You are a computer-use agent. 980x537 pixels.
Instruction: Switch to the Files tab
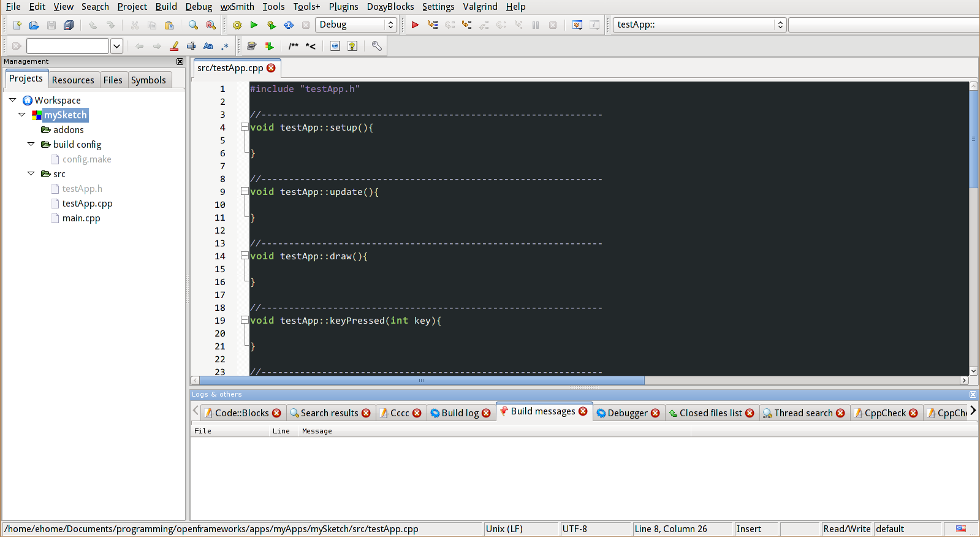click(x=113, y=80)
